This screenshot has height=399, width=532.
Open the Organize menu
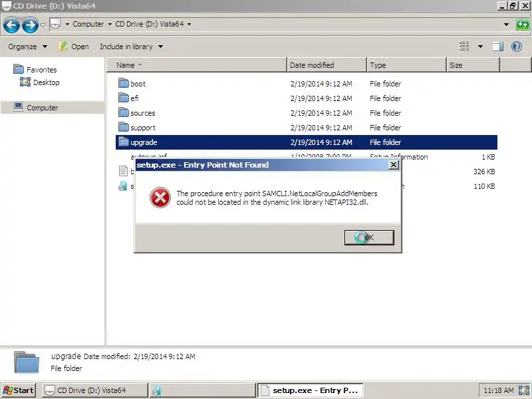(27, 47)
